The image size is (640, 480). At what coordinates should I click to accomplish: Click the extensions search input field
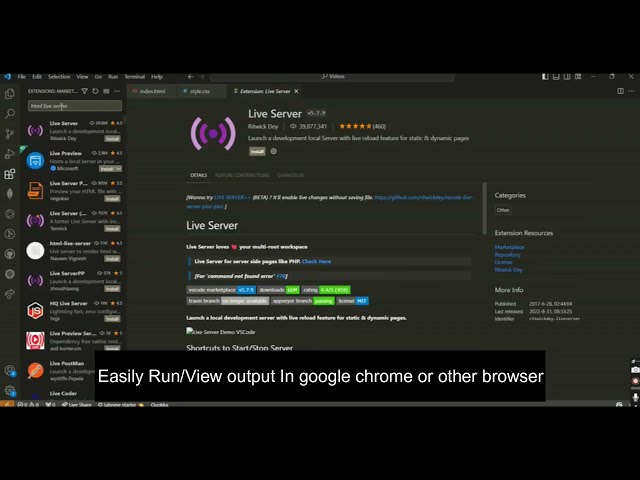pyautogui.click(x=75, y=106)
